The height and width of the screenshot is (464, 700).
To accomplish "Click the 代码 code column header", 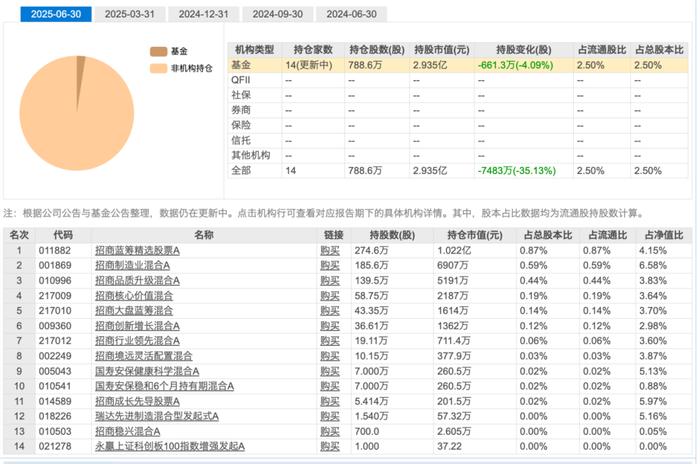I will click(x=63, y=235).
